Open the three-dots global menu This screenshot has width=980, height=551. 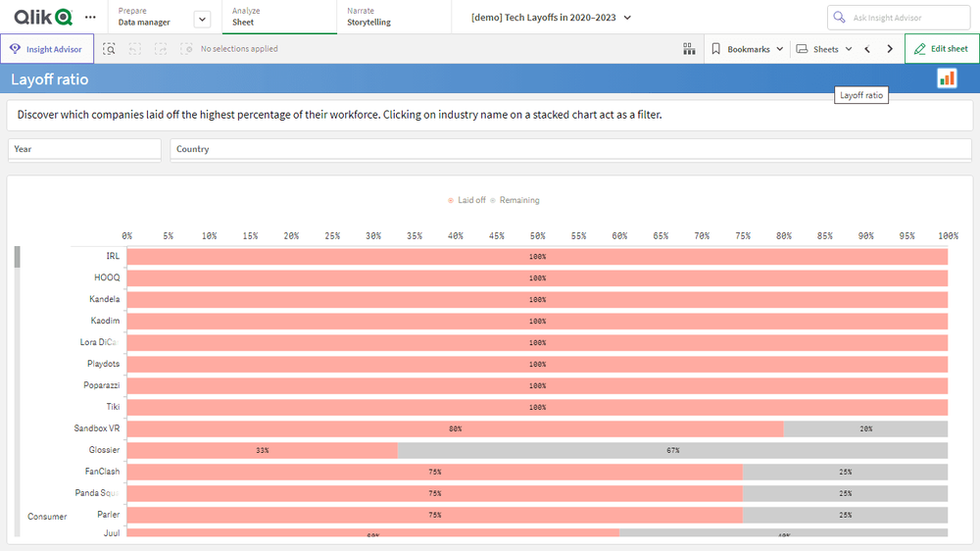tap(91, 17)
